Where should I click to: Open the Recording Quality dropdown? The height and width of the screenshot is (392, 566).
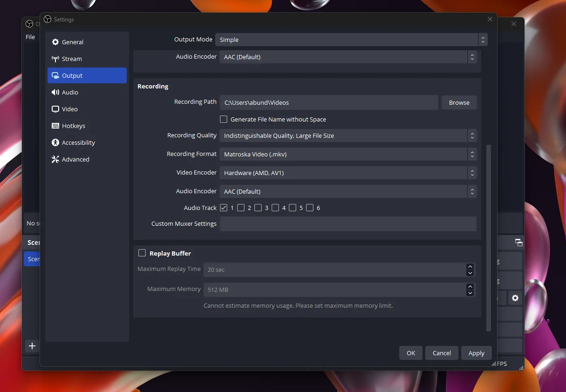point(348,135)
